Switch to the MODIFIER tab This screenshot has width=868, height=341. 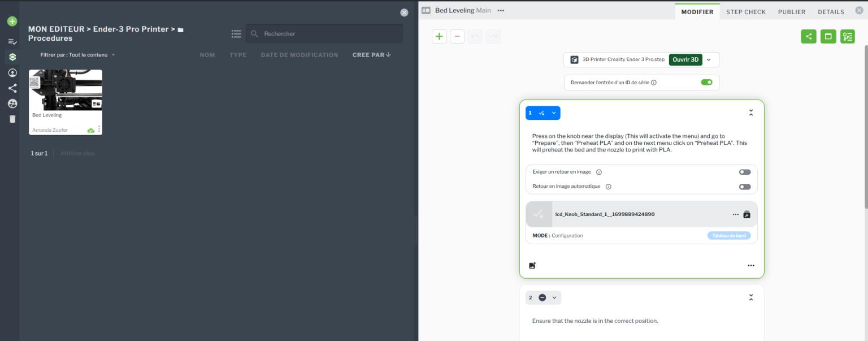click(697, 12)
